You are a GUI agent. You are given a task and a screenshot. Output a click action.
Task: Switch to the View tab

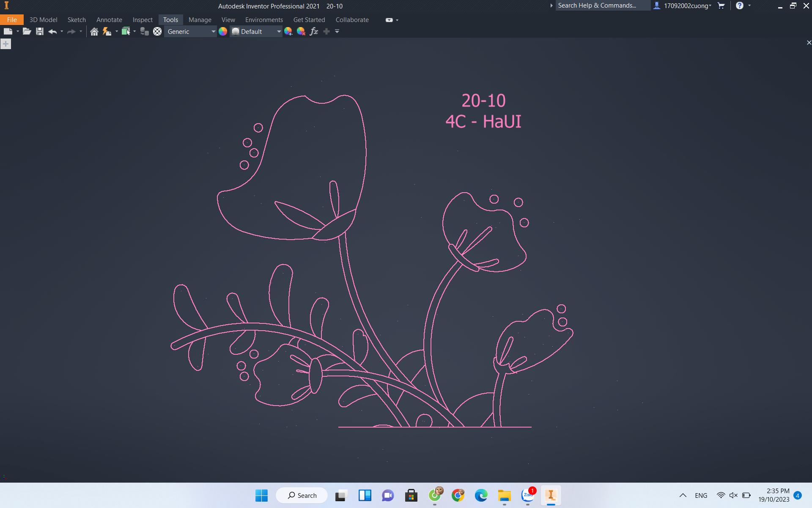(x=228, y=19)
